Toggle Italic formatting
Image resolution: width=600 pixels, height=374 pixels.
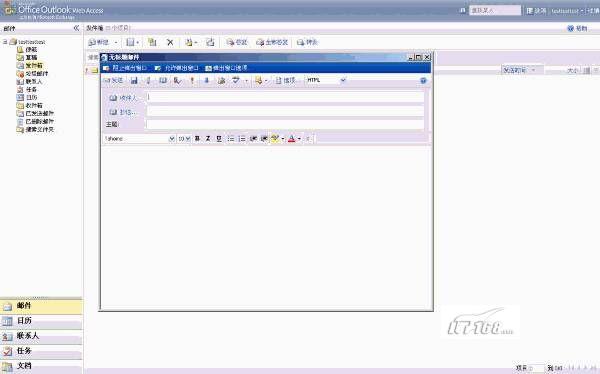pyautogui.click(x=208, y=139)
